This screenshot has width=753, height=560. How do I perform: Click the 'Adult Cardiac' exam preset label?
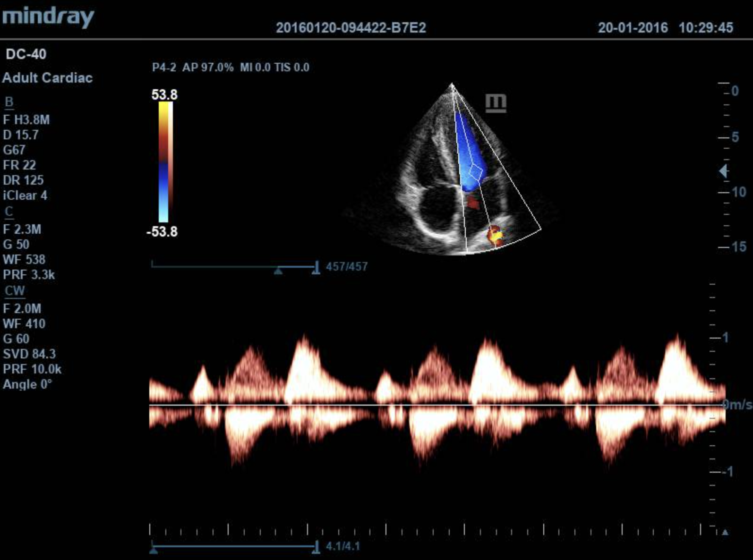47,78
